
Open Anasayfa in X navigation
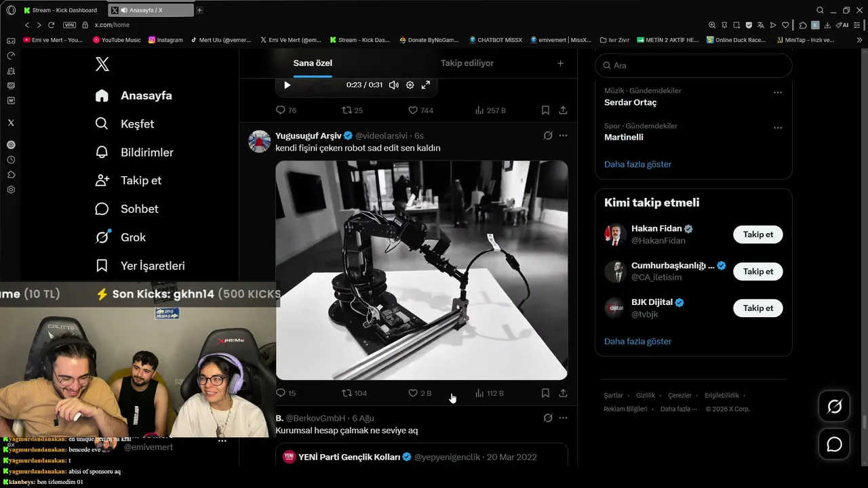[x=134, y=96]
